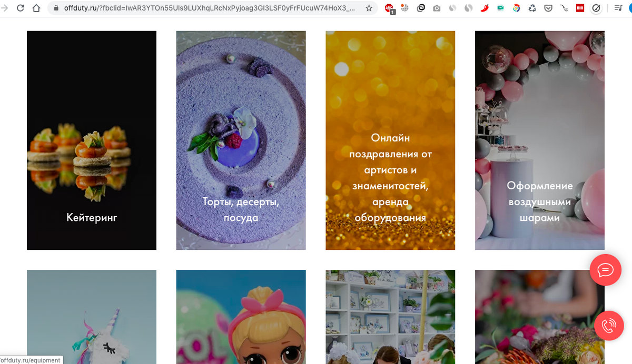Open the red square barcode extension

(580, 8)
